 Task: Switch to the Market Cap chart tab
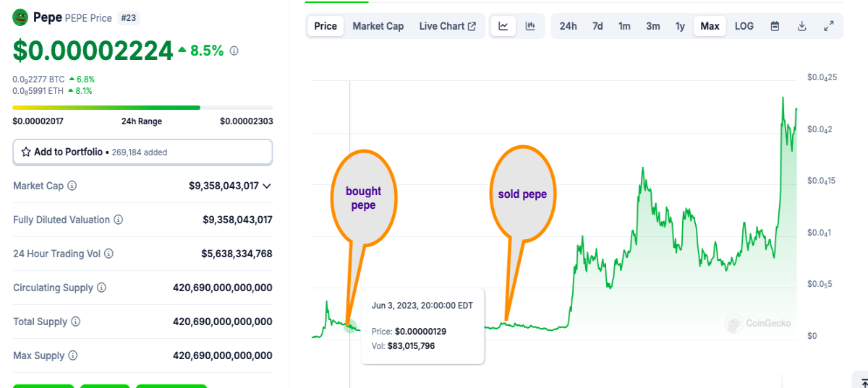(378, 26)
